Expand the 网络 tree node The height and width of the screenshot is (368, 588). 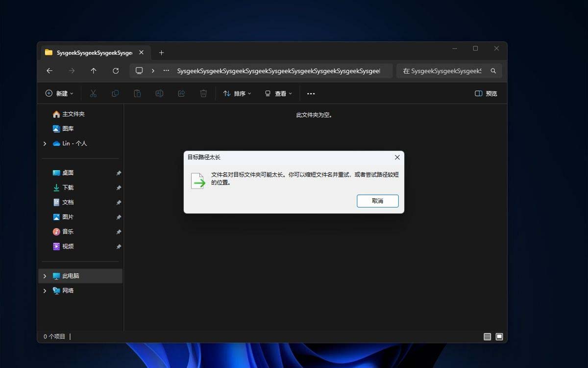tap(45, 290)
